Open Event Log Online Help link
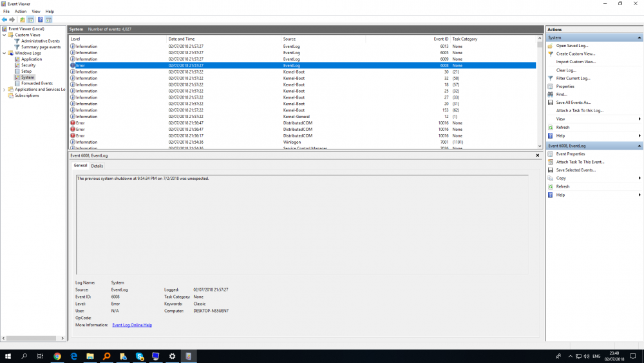 [x=132, y=325]
